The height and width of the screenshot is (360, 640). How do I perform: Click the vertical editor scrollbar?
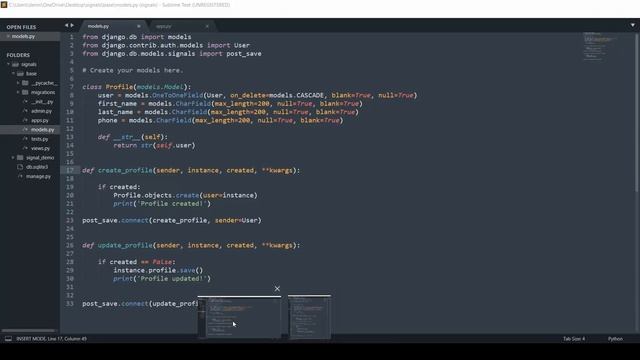(x=637, y=112)
